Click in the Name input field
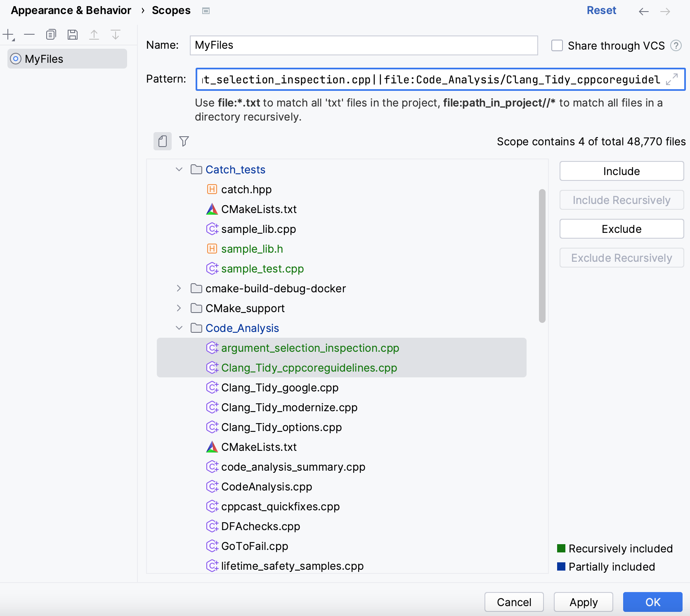This screenshot has height=616, width=690. tap(363, 45)
